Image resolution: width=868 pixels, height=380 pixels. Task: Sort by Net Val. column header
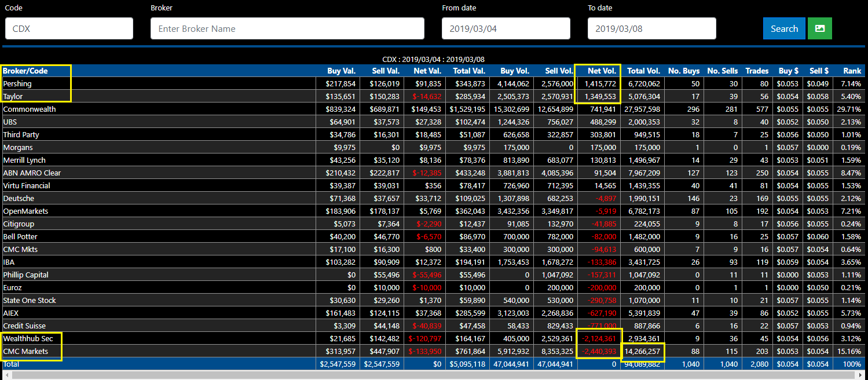(x=427, y=71)
